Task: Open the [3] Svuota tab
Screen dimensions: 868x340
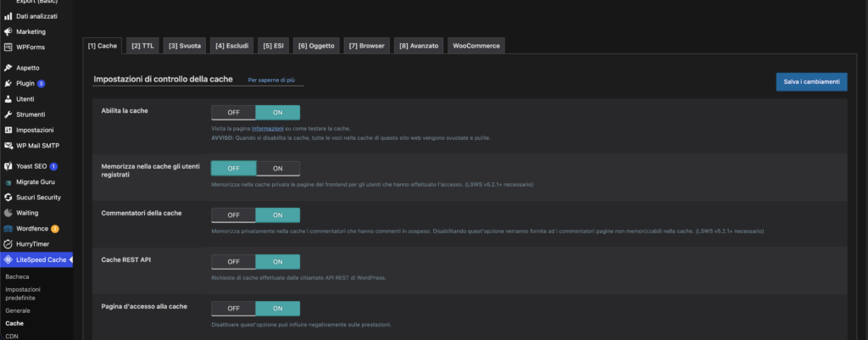Action: pyautogui.click(x=185, y=46)
